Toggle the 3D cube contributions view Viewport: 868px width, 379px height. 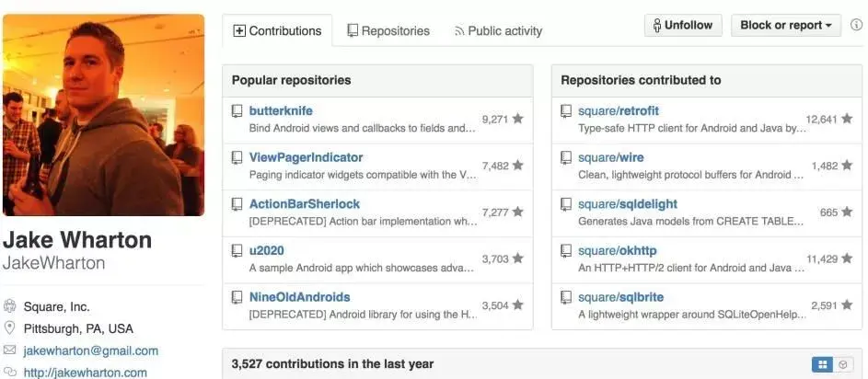coord(843,364)
